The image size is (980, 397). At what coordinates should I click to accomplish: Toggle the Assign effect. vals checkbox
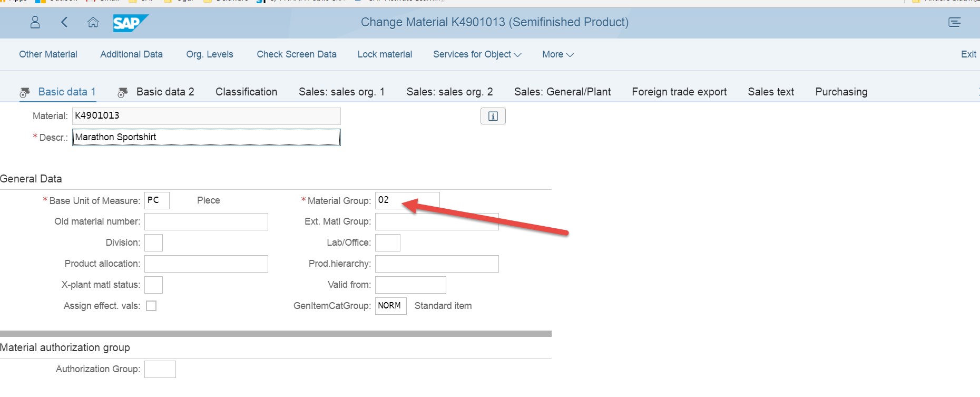tap(151, 306)
